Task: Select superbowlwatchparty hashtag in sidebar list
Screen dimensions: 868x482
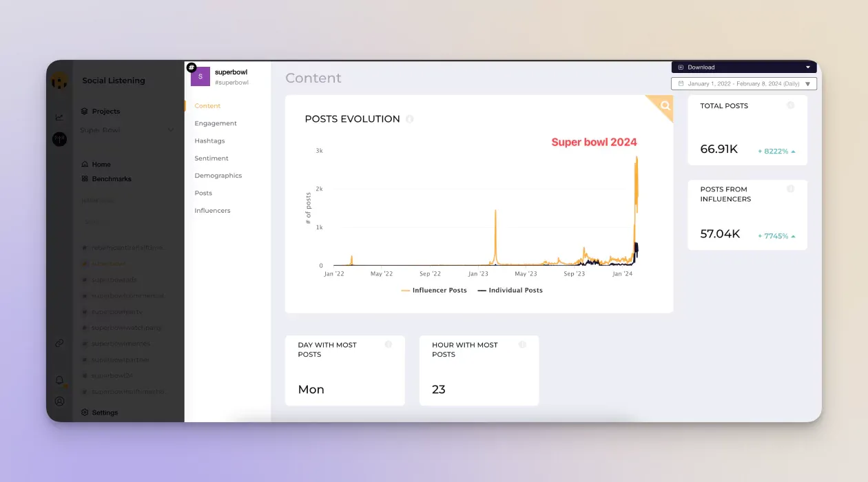Action: click(126, 328)
